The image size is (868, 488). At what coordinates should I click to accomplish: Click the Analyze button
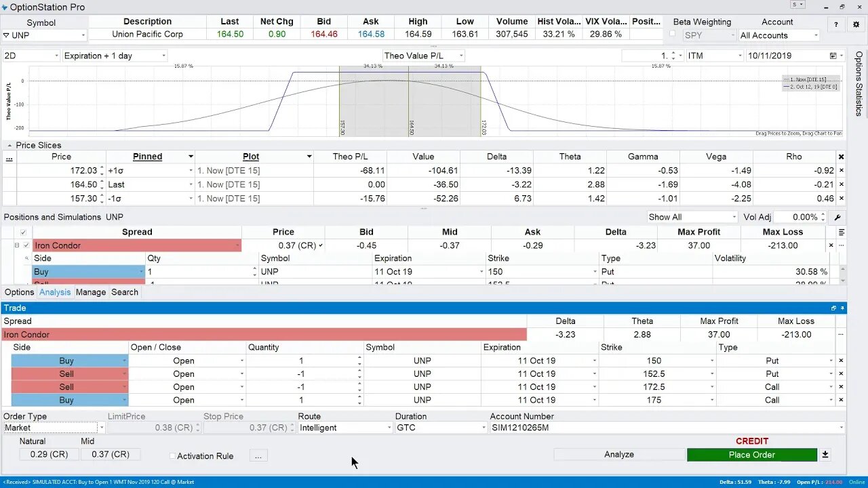tap(619, 455)
